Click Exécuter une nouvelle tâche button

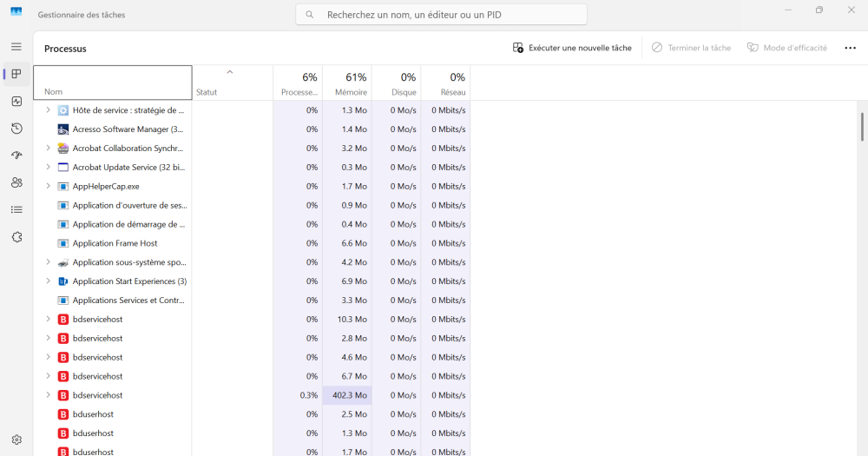coord(572,48)
